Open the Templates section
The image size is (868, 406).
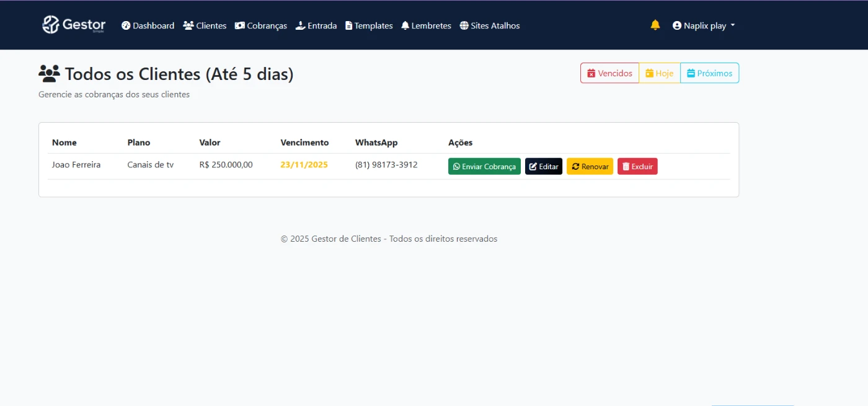click(x=369, y=26)
